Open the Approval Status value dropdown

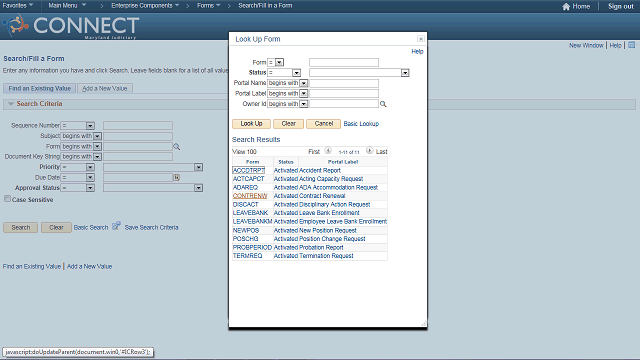tap(198, 188)
